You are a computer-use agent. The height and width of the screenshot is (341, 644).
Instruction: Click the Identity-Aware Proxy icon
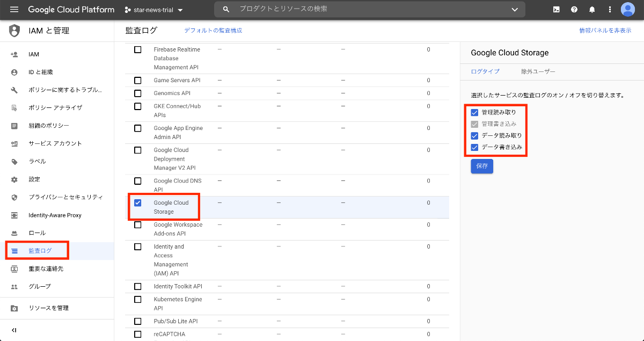[14, 215]
